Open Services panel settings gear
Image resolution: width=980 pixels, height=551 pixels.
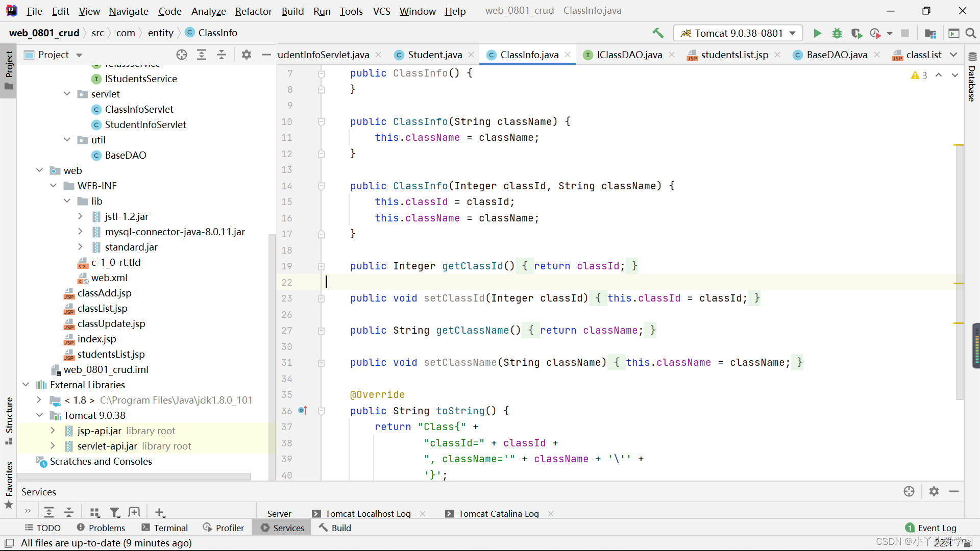[x=934, y=491]
